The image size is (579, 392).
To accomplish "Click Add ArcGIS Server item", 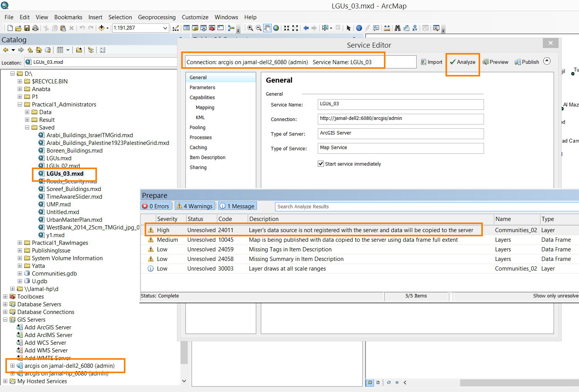I will click(48, 327).
